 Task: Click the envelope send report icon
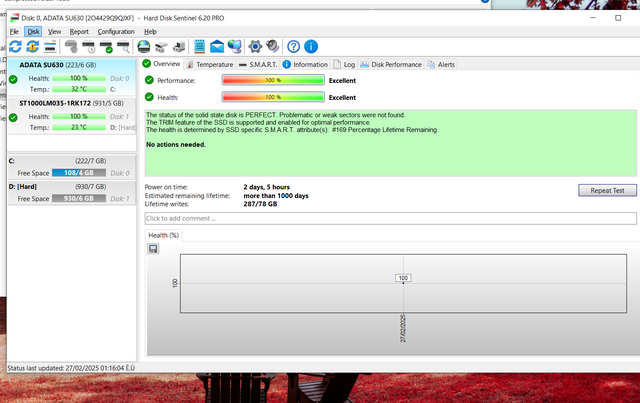point(217,46)
